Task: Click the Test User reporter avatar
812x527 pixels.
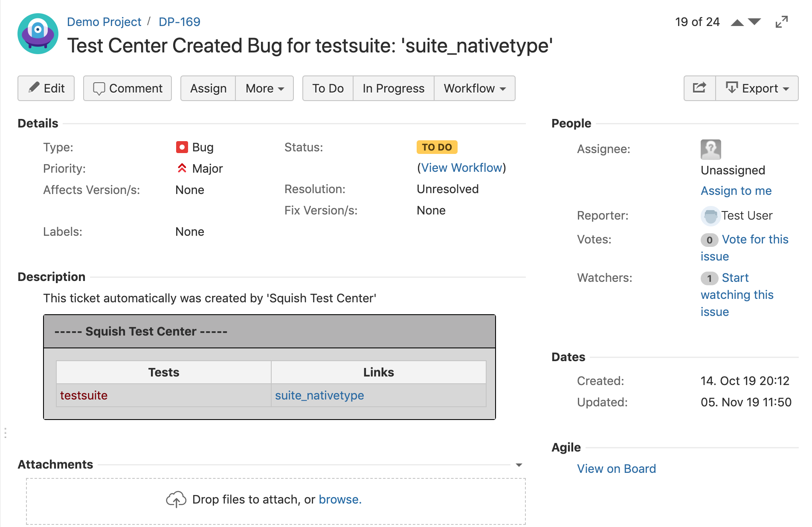Action: coord(710,216)
